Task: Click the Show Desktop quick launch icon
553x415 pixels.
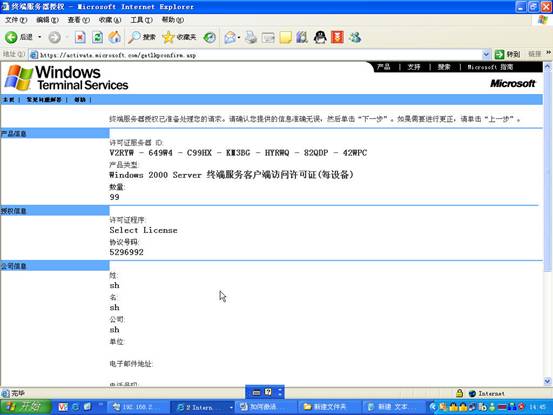Action: coord(87,407)
